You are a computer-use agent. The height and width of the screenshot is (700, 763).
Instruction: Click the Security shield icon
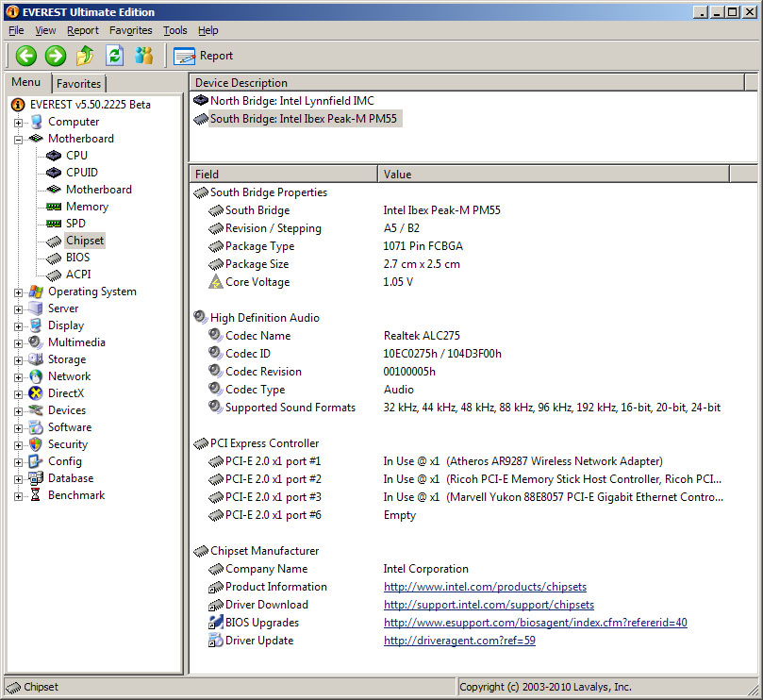click(x=36, y=444)
